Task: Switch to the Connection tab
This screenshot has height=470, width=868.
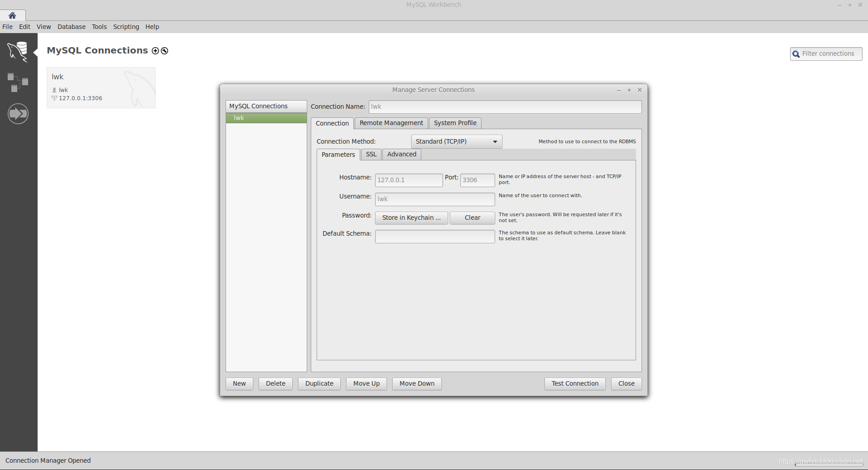Action: (332, 123)
